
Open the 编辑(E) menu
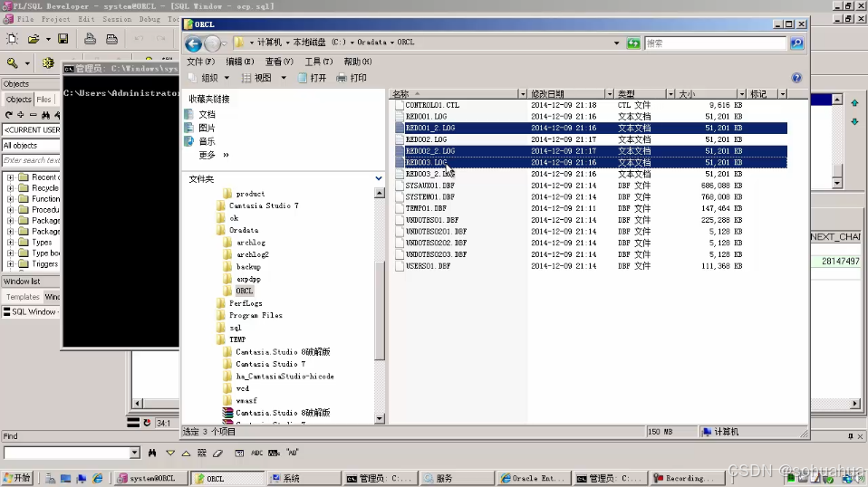240,62
